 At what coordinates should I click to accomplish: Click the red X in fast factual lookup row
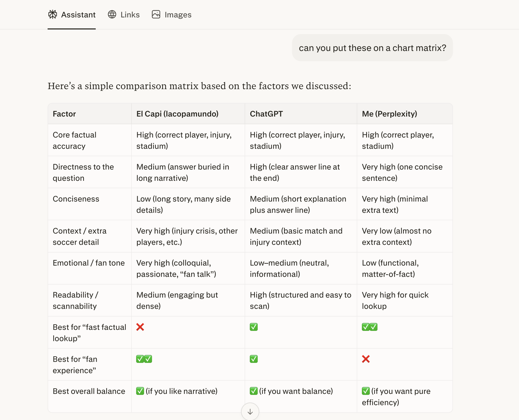[140, 327]
